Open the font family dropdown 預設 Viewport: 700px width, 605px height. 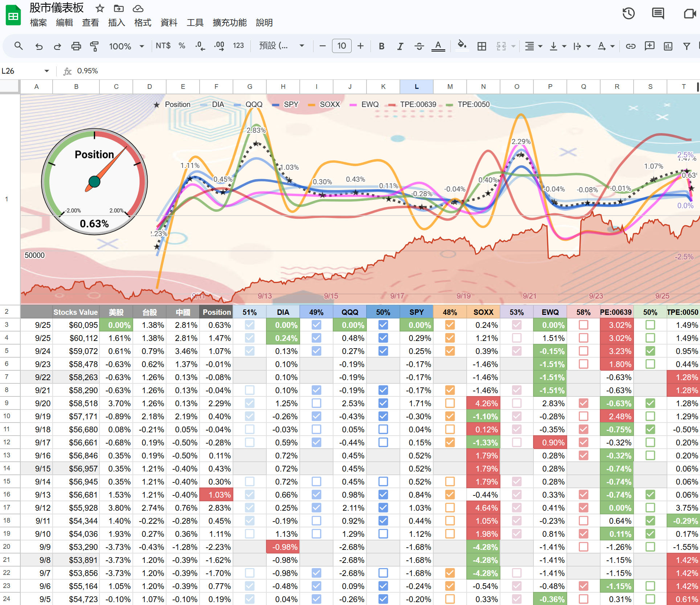[281, 46]
